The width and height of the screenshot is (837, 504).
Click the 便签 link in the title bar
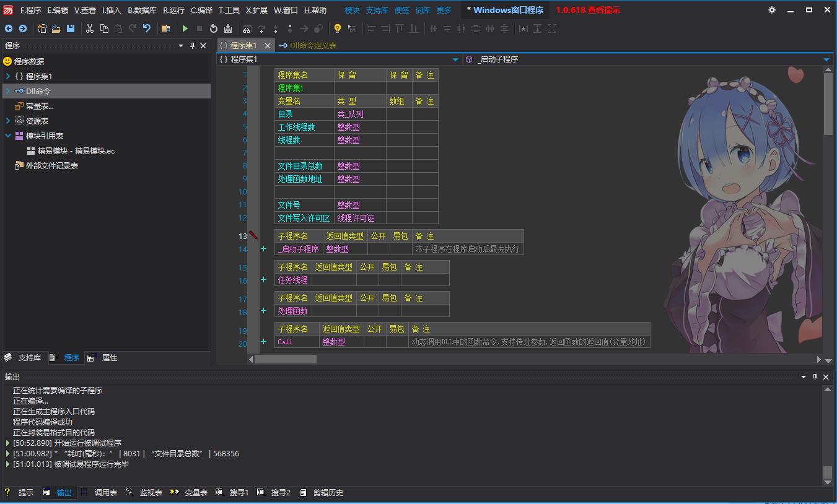401,10
